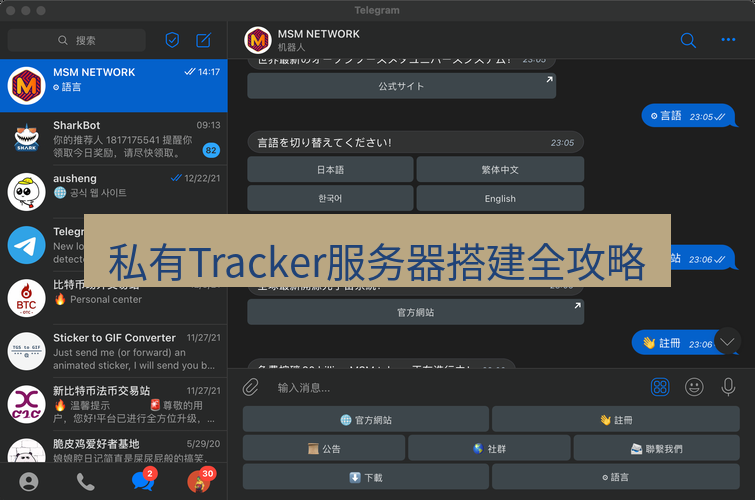Jump to latest message with down chevron

[727, 342]
